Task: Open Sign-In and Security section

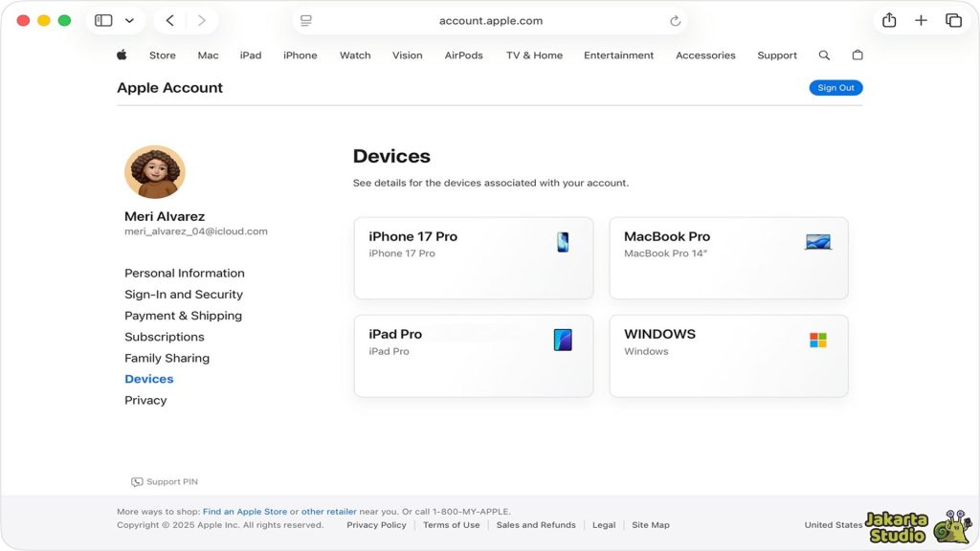Action: 184,295
